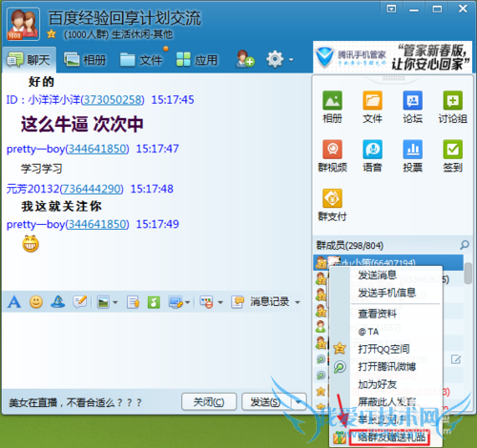Click the 腾讯手机管家 banner ad
The image size is (477, 448).
point(392,57)
